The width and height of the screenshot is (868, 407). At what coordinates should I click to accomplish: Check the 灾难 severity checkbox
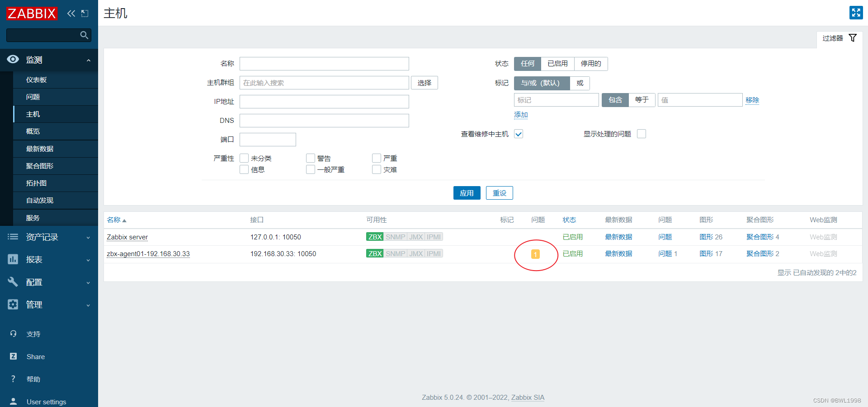[377, 169]
